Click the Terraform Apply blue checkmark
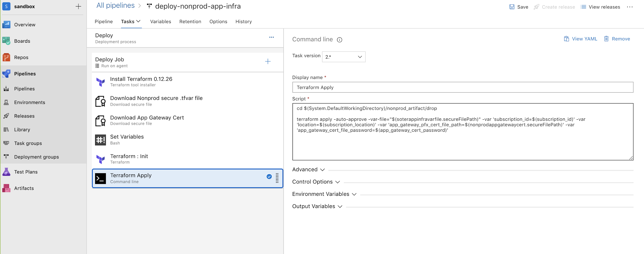The image size is (644, 254). (269, 177)
